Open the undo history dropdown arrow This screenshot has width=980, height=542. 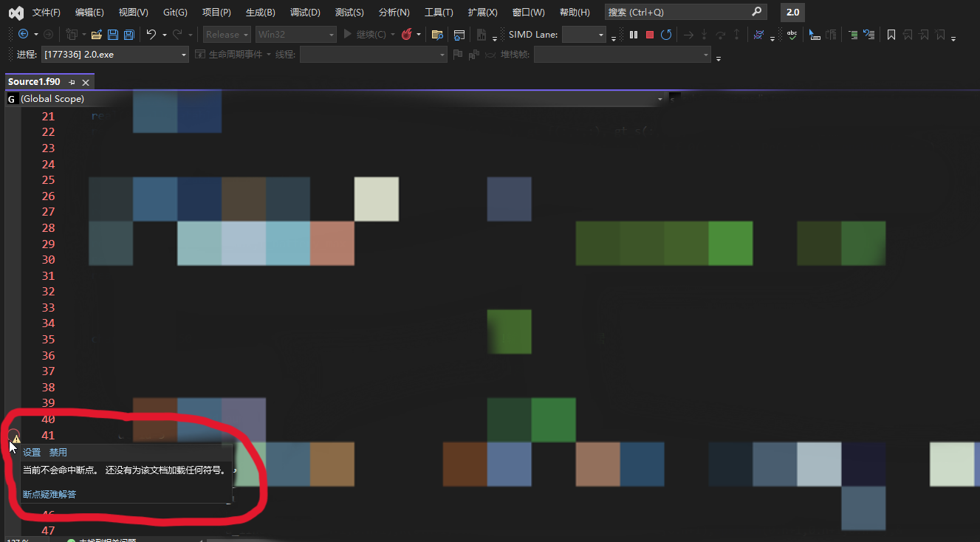(x=164, y=34)
